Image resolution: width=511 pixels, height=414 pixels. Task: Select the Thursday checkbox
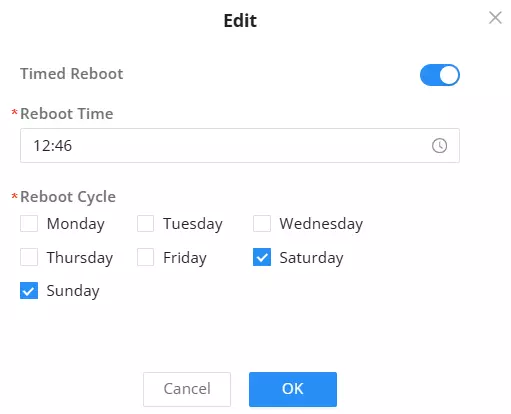tap(29, 257)
